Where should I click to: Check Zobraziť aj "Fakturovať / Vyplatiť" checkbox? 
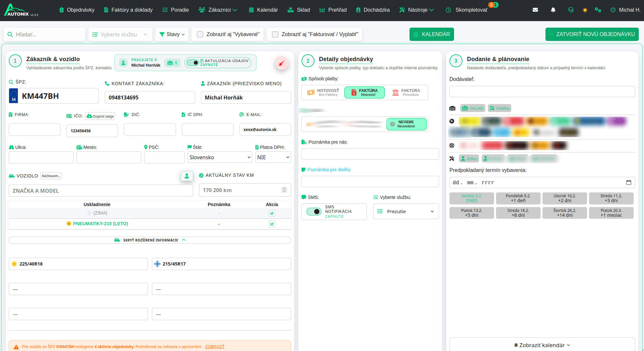275,34
